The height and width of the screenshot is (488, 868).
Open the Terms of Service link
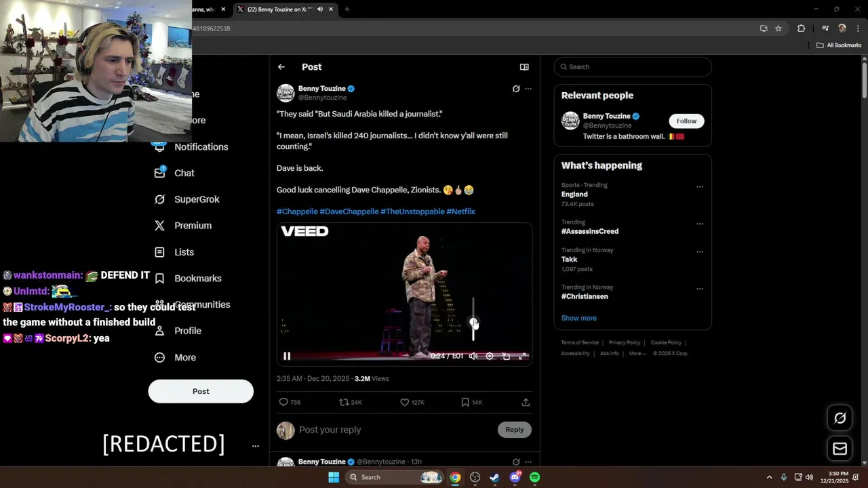click(580, 343)
